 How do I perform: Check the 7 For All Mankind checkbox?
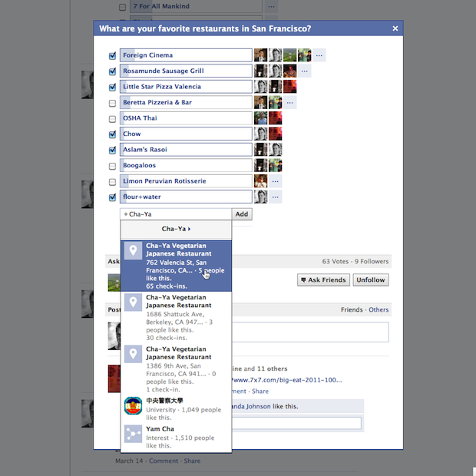tap(122, 7)
